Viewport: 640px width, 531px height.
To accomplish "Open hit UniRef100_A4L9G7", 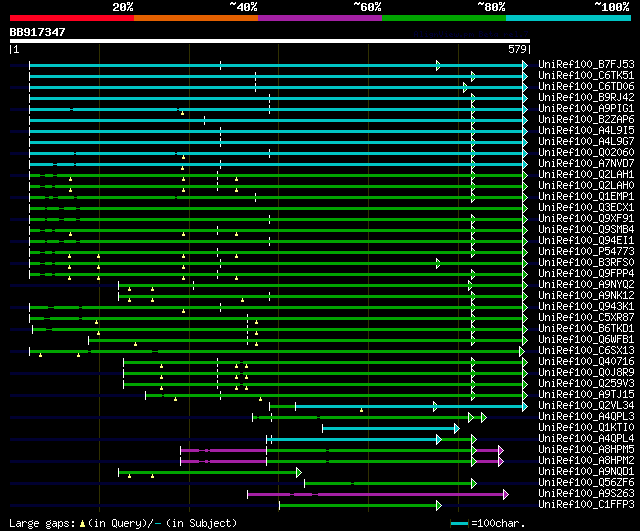I will [x=586, y=142].
